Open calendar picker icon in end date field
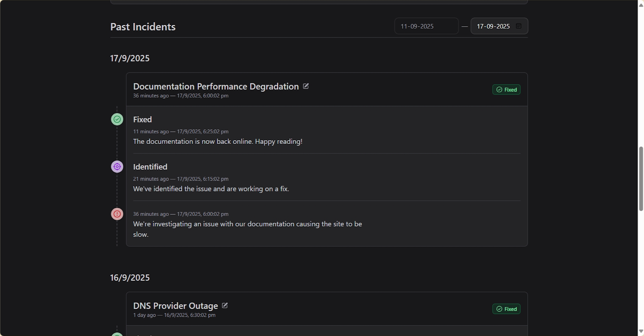This screenshot has height=336, width=644. pyautogui.click(x=519, y=26)
